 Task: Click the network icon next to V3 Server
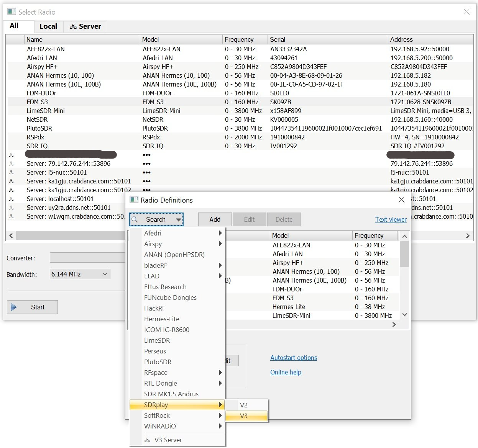point(147,440)
